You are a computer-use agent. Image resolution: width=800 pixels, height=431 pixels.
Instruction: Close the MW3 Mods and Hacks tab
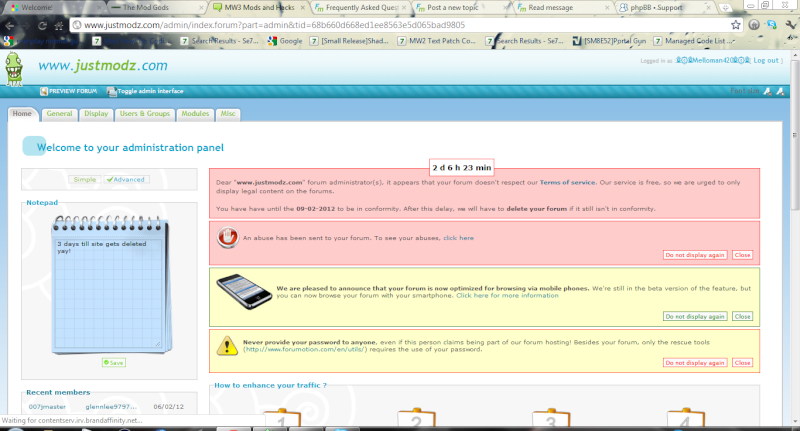303,8
